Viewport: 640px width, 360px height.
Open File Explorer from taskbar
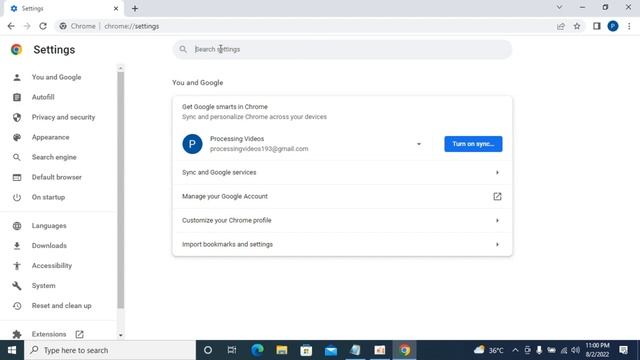click(x=282, y=350)
